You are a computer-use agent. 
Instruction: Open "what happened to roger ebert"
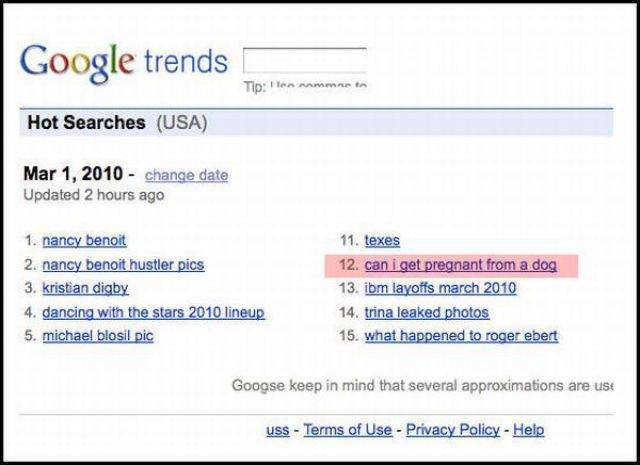click(x=461, y=336)
